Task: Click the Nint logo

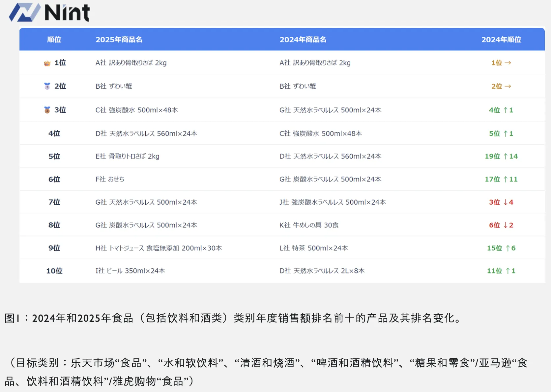Action: (49, 13)
